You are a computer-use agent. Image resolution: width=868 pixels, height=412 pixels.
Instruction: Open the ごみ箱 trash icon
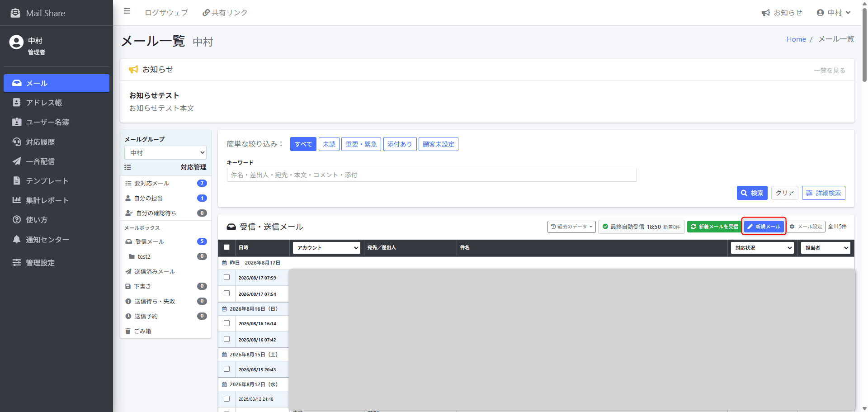tap(128, 331)
